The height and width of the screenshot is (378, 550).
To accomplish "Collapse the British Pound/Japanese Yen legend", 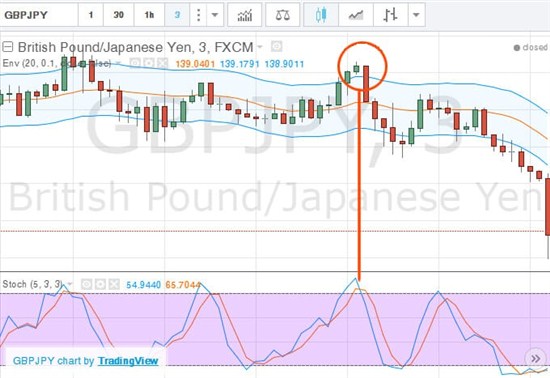I will click(x=8, y=47).
